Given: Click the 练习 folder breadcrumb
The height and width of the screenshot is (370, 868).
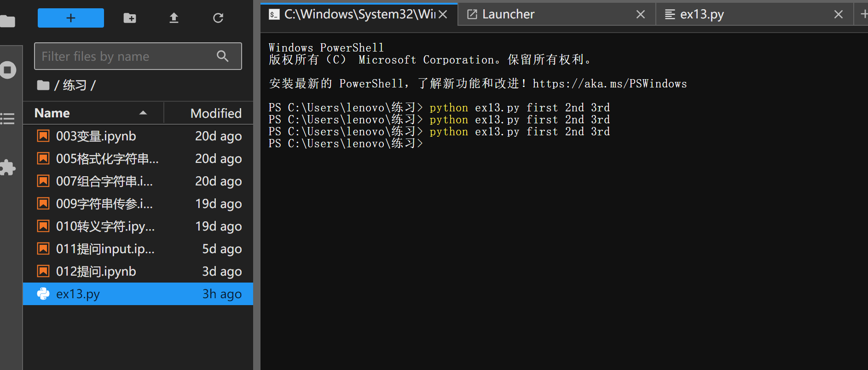Looking at the screenshot, I should click(x=75, y=85).
